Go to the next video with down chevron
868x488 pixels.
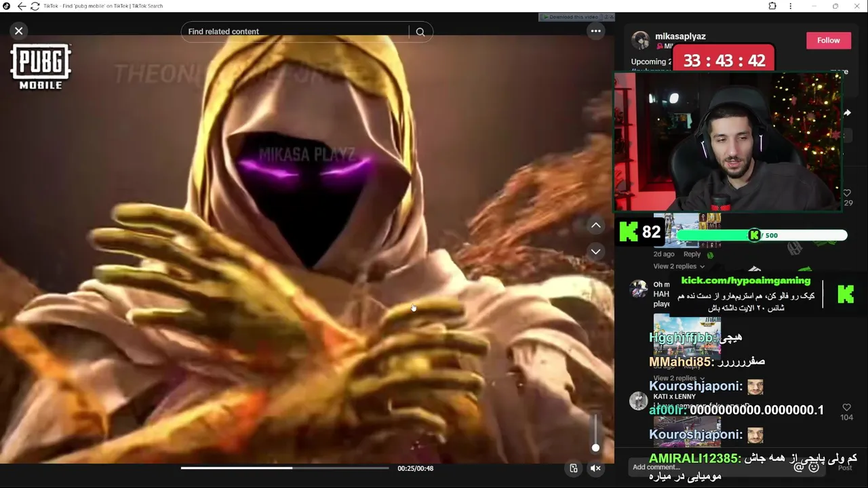(x=595, y=251)
